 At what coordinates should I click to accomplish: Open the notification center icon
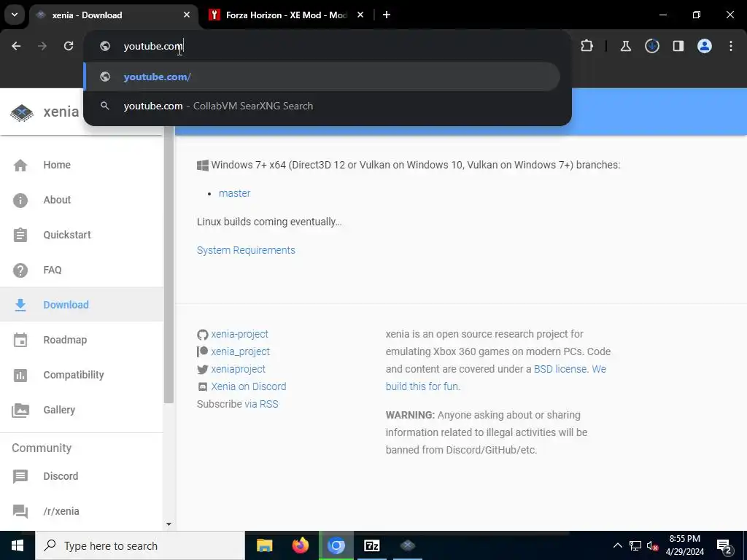coord(724,547)
